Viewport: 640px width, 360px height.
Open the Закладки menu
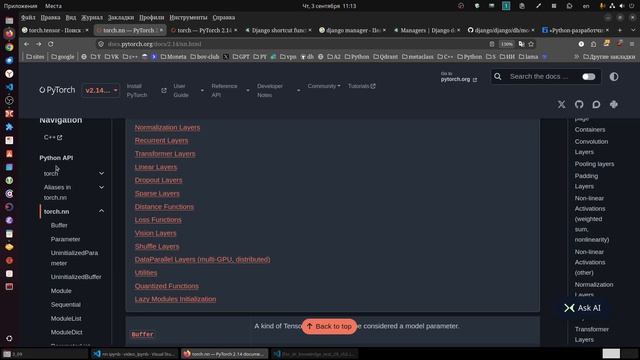[x=121, y=18]
